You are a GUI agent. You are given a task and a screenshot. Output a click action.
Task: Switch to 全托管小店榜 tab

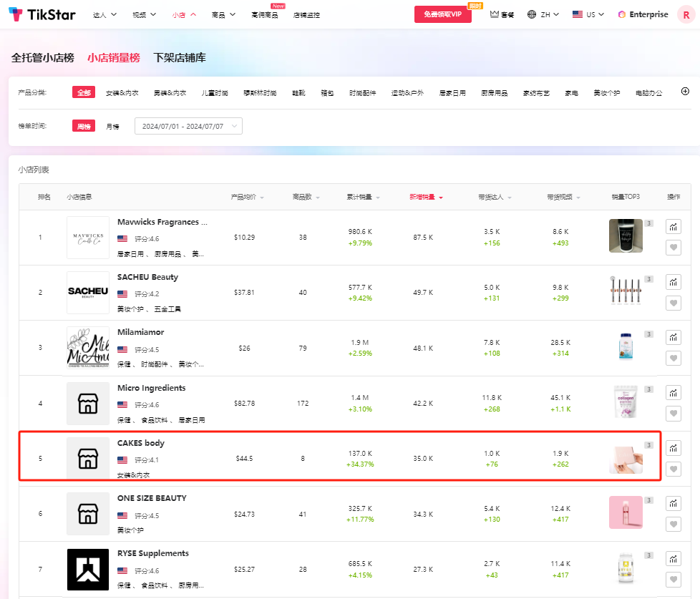coord(42,57)
